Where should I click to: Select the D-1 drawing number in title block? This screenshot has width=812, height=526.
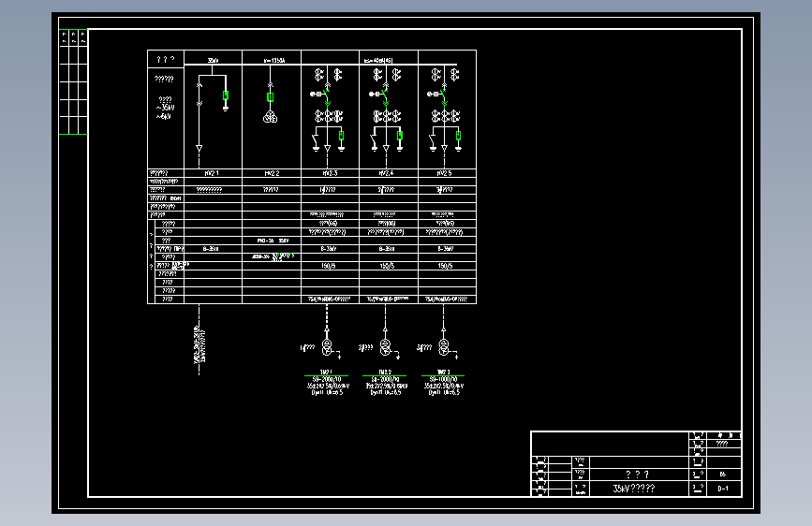point(723,489)
